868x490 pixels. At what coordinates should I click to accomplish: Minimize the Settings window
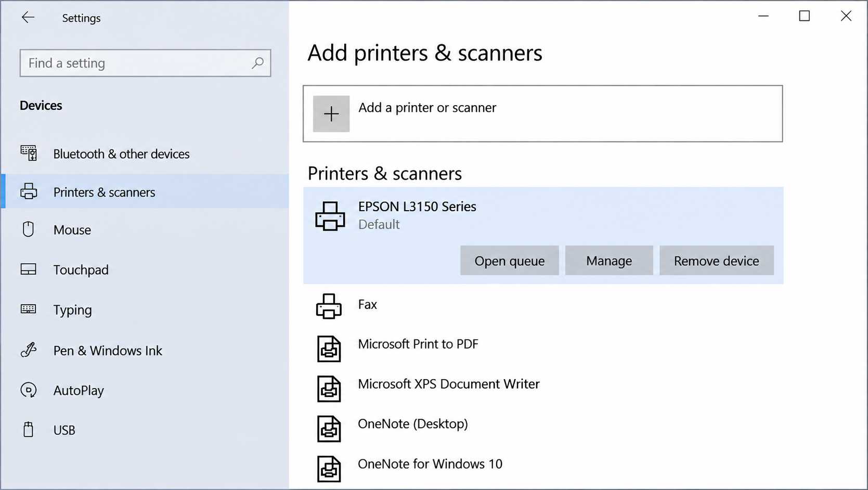(x=763, y=16)
